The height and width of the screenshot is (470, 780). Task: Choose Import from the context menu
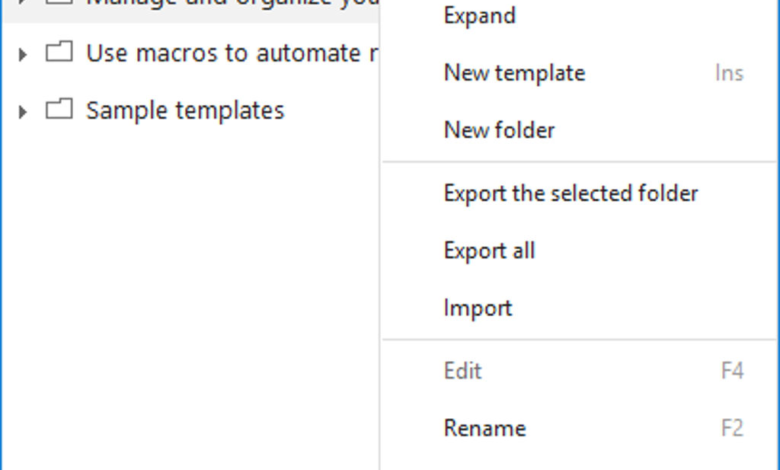(477, 307)
